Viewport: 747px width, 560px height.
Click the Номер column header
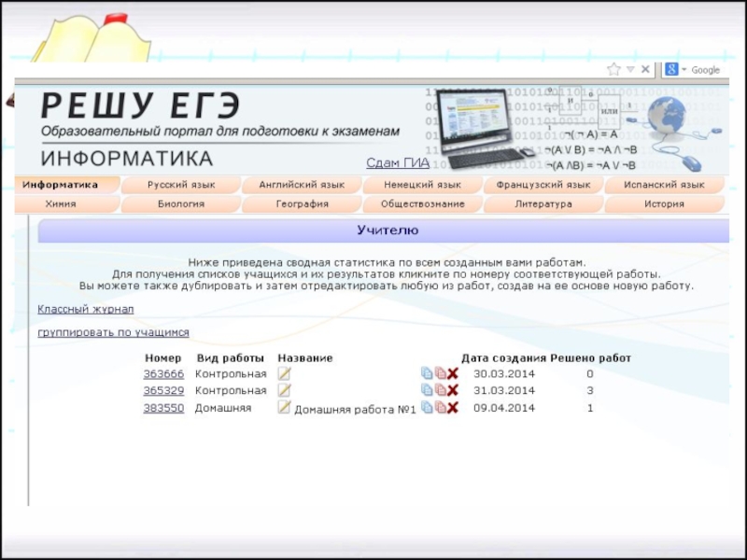[x=163, y=358]
